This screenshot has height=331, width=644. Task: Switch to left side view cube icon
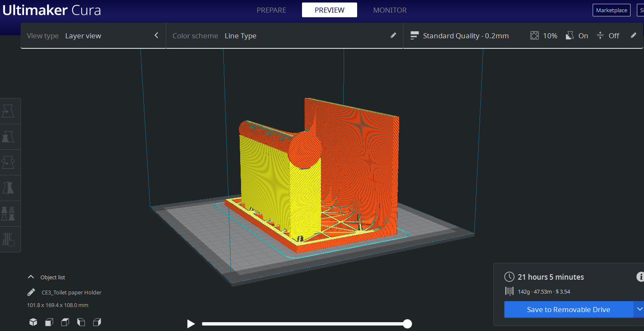click(81, 322)
